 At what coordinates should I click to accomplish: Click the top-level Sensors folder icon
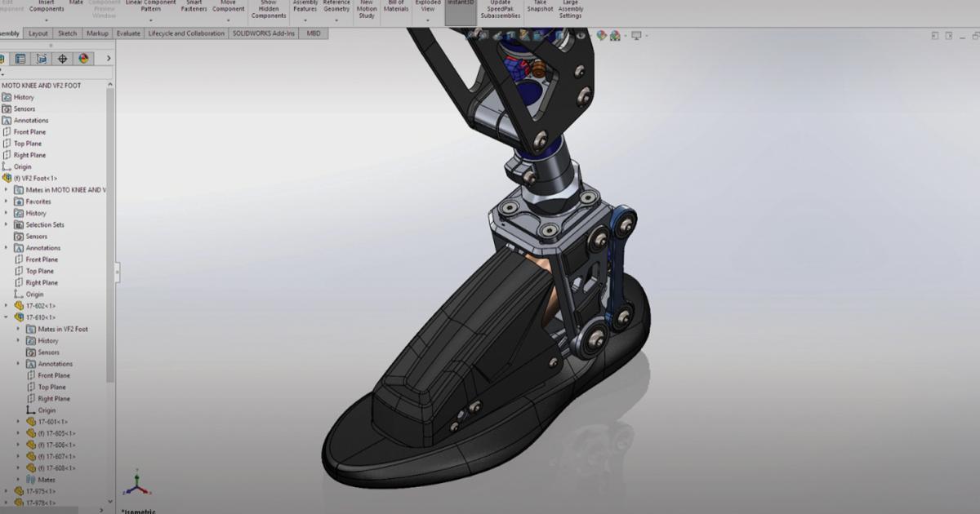tap(7, 109)
